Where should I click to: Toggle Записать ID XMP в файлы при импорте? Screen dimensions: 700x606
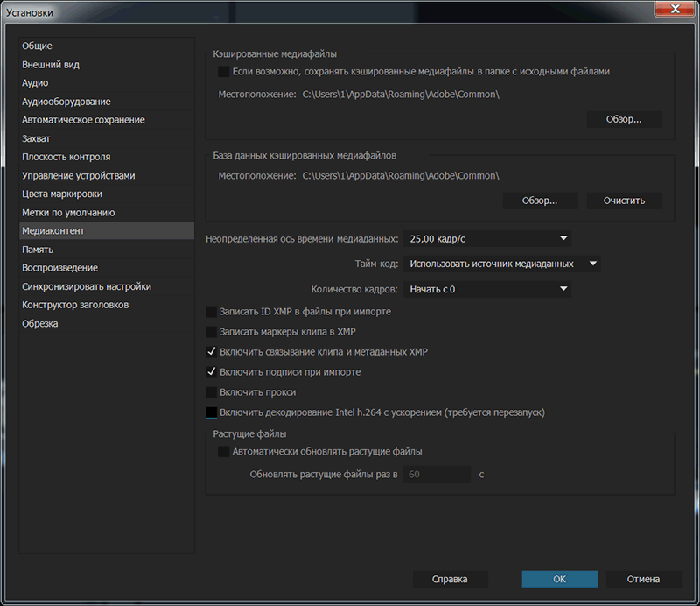[x=211, y=312]
